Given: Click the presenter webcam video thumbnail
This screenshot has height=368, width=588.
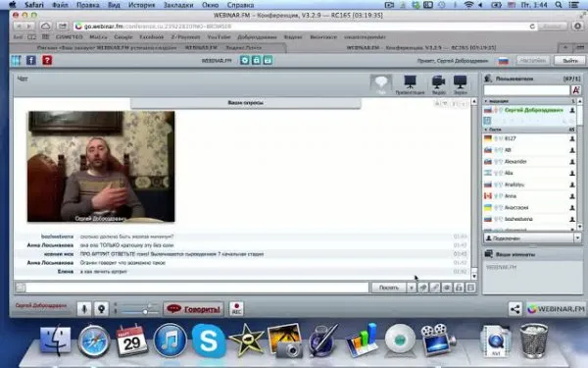Looking at the screenshot, I should (x=101, y=167).
